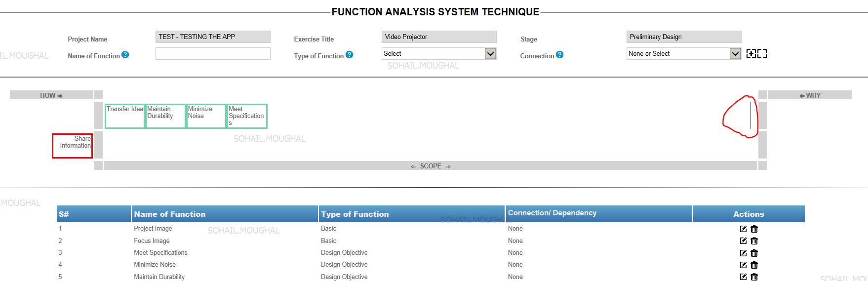Show help tooltip for Connection
The width and height of the screenshot is (868, 281).
(559, 55)
